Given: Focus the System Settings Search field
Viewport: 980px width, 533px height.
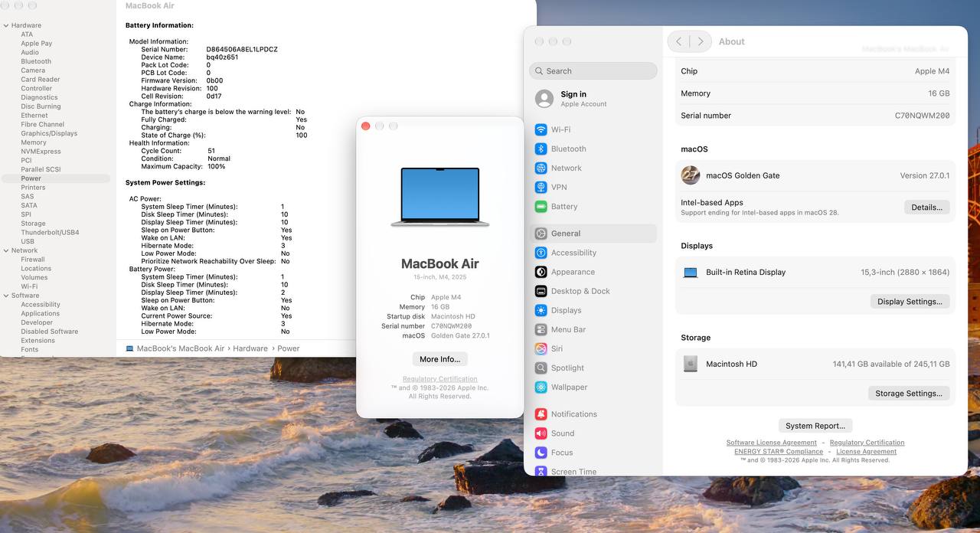Looking at the screenshot, I should [593, 70].
